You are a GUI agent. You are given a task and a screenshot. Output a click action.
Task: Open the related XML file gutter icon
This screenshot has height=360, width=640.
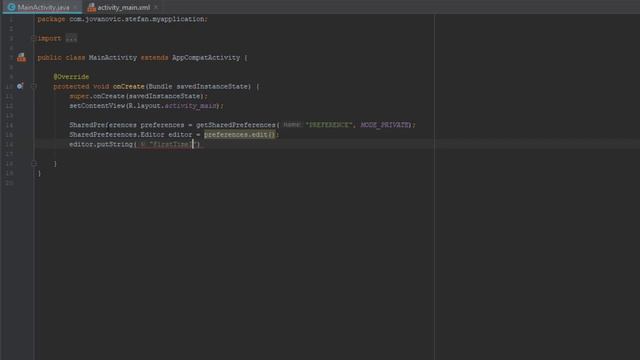tap(21, 58)
